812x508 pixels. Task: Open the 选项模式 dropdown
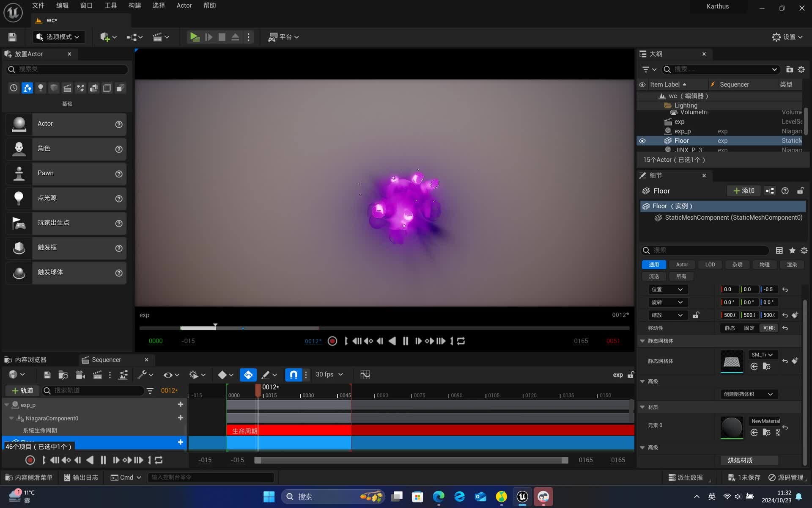(x=58, y=37)
